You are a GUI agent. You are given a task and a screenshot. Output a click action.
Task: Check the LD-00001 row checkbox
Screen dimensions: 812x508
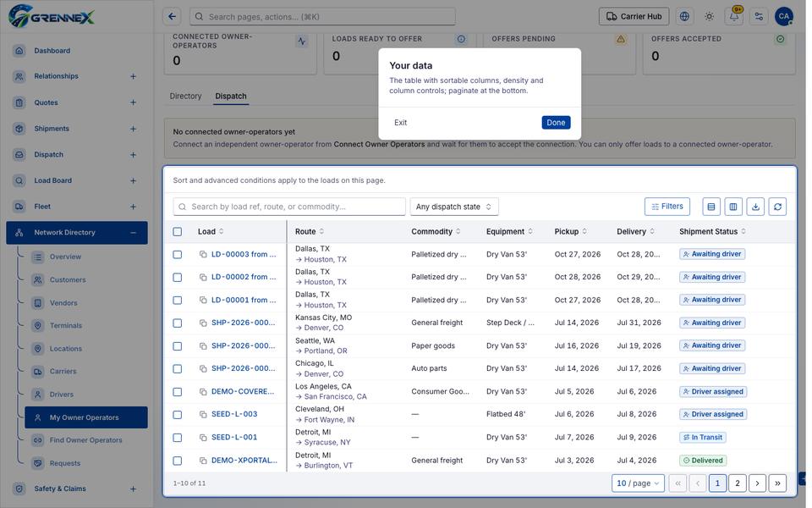pyautogui.click(x=178, y=300)
